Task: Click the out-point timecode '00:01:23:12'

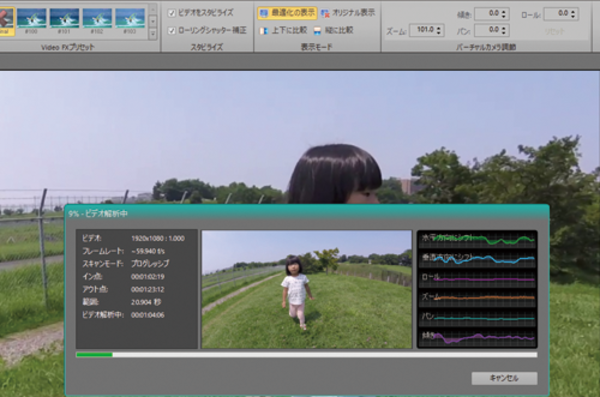Action: tap(147, 289)
